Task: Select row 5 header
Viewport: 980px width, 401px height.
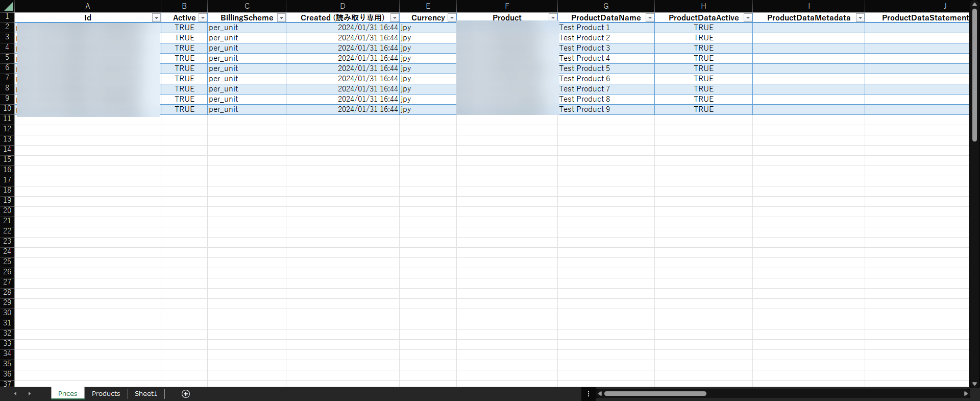Action: coord(7,58)
